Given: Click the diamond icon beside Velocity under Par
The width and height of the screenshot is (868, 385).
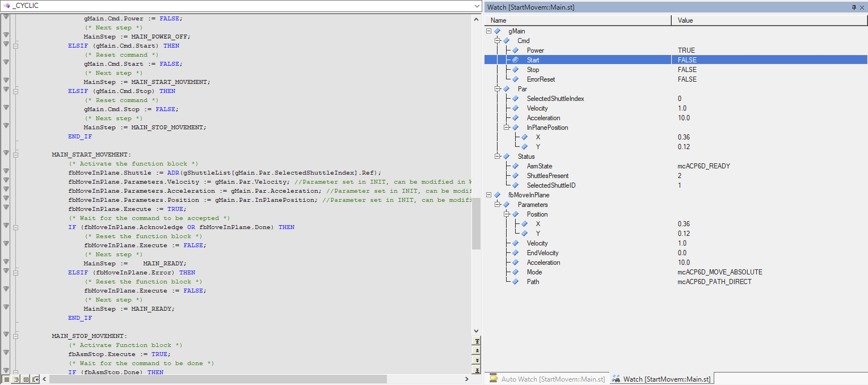Looking at the screenshot, I should click(x=515, y=108).
